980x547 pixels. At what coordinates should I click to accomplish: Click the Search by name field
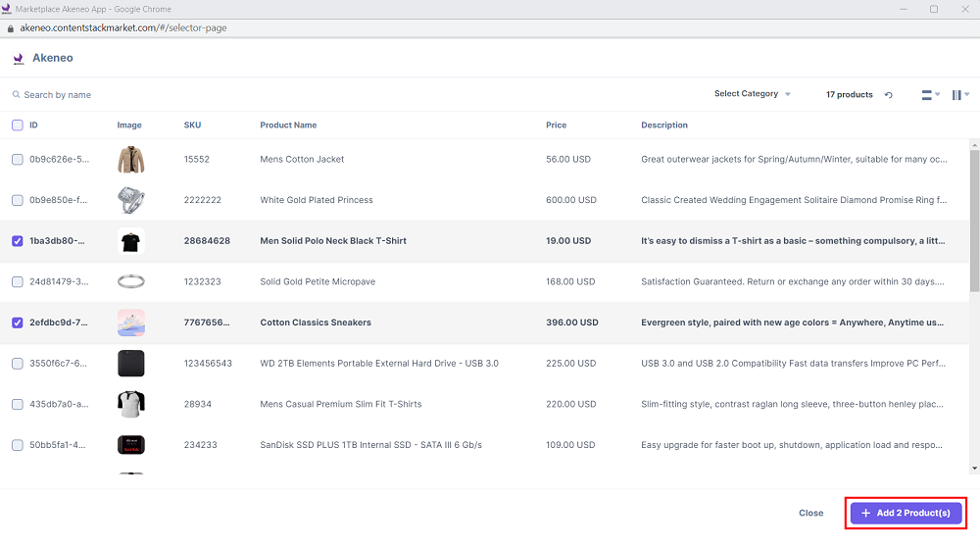[58, 95]
